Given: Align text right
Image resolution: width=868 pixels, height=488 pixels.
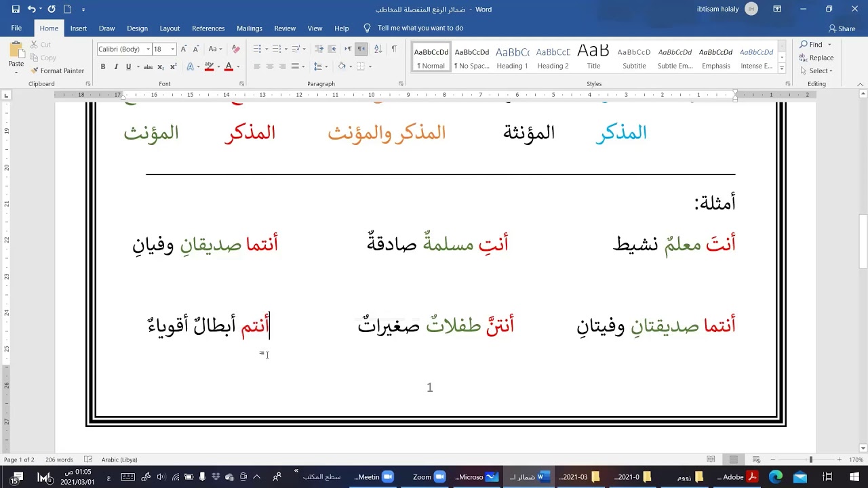Looking at the screenshot, I should 282,66.
